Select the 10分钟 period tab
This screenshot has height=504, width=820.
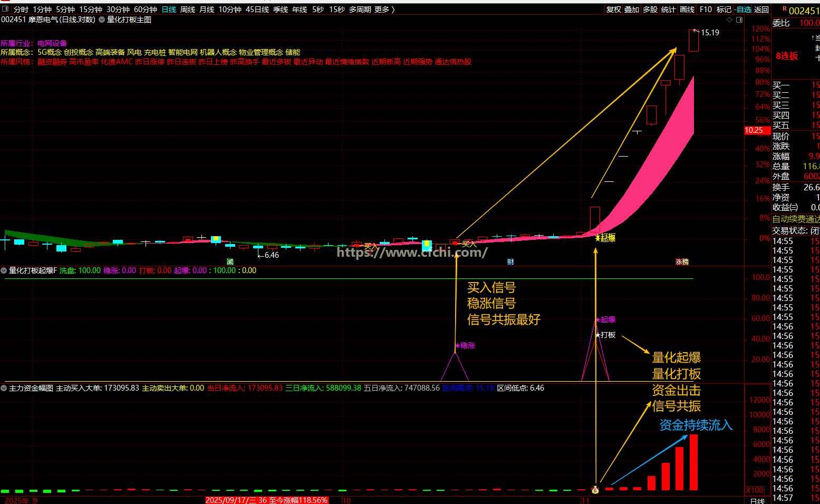click(230, 9)
